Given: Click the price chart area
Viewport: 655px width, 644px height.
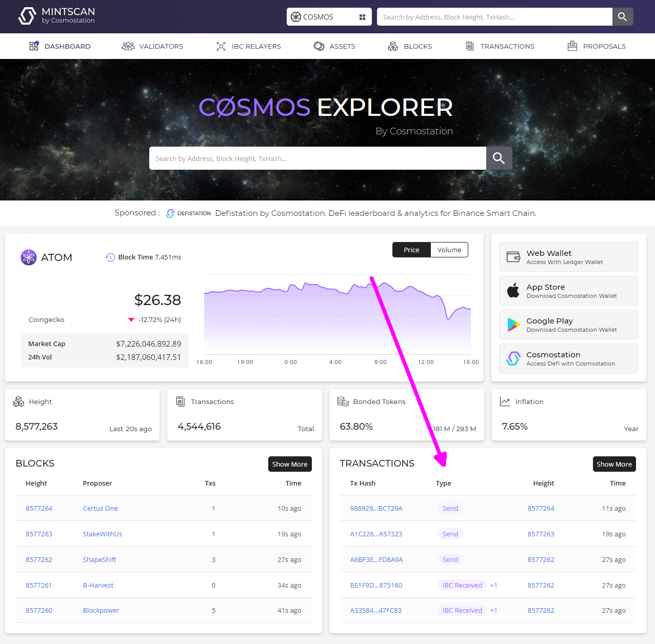Looking at the screenshot, I should (x=338, y=314).
